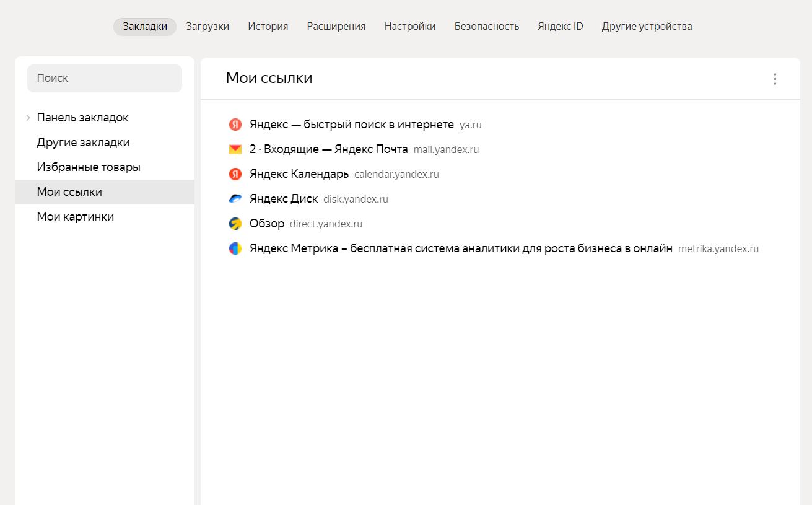Open the Яндекс ID tab
This screenshot has height=505, width=812.
pyautogui.click(x=561, y=26)
